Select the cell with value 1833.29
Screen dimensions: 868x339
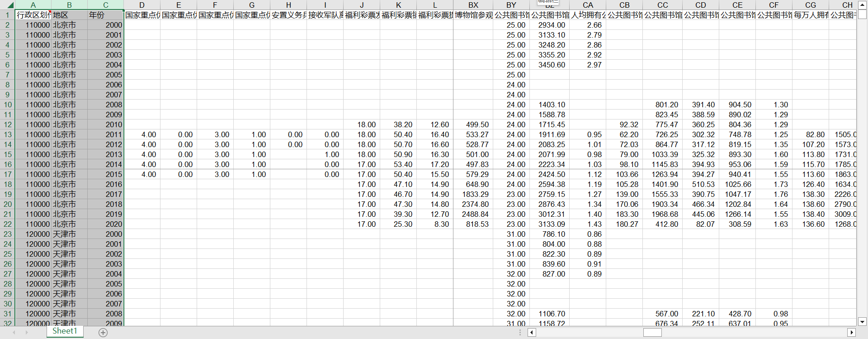coord(473,194)
